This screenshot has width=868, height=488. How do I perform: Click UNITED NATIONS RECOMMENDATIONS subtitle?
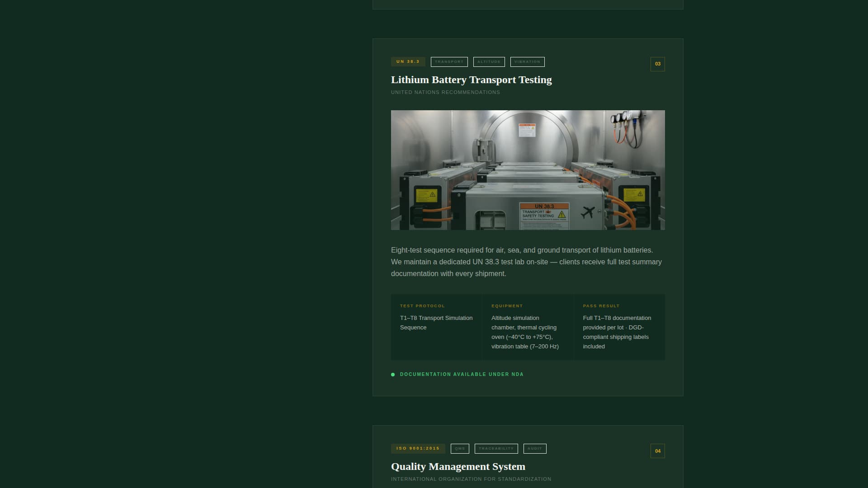(445, 92)
